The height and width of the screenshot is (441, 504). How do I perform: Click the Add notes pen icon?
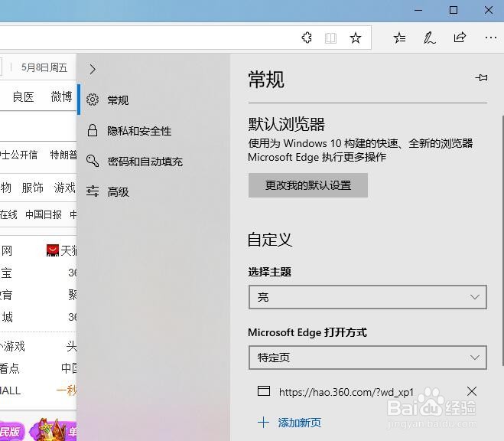[x=429, y=38]
